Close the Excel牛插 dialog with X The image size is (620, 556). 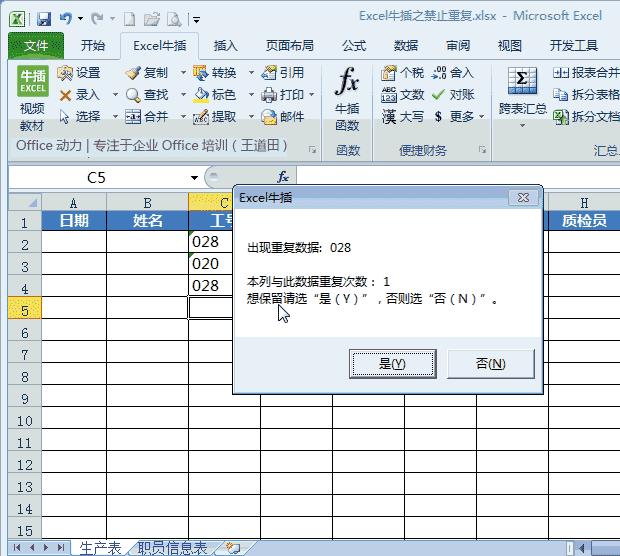click(x=523, y=197)
